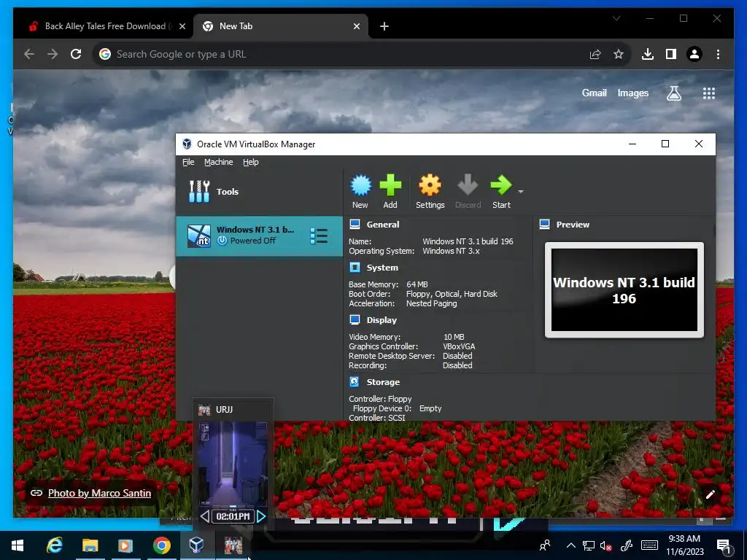The height and width of the screenshot is (560, 747).
Task: Click the share page icon in Chrome
Action: 595,54
